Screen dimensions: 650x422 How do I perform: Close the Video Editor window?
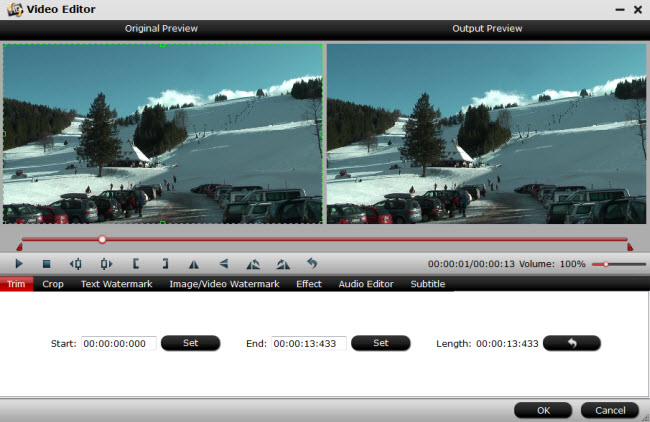638,10
